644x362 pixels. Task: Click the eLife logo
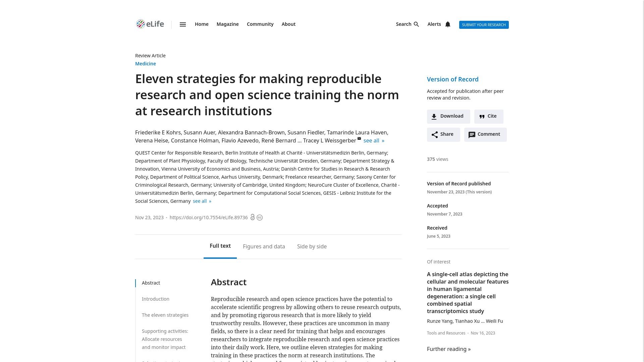(150, 24)
